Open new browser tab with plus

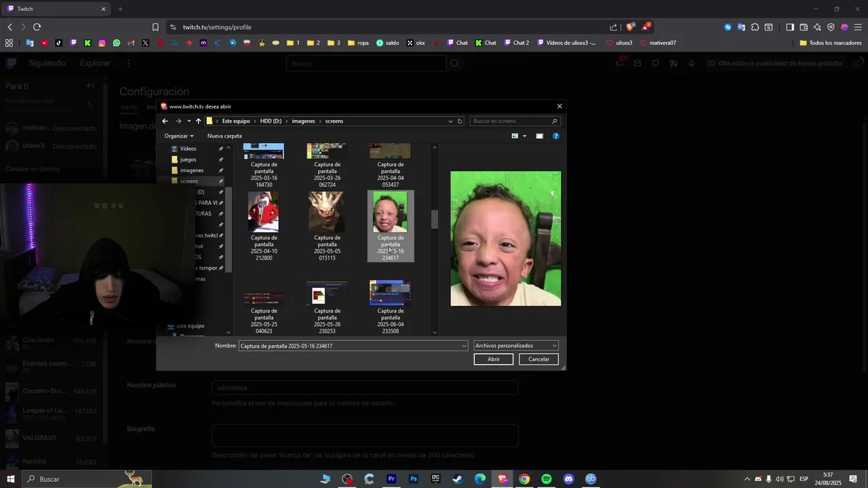pyautogui.click(x=120, y=9)
